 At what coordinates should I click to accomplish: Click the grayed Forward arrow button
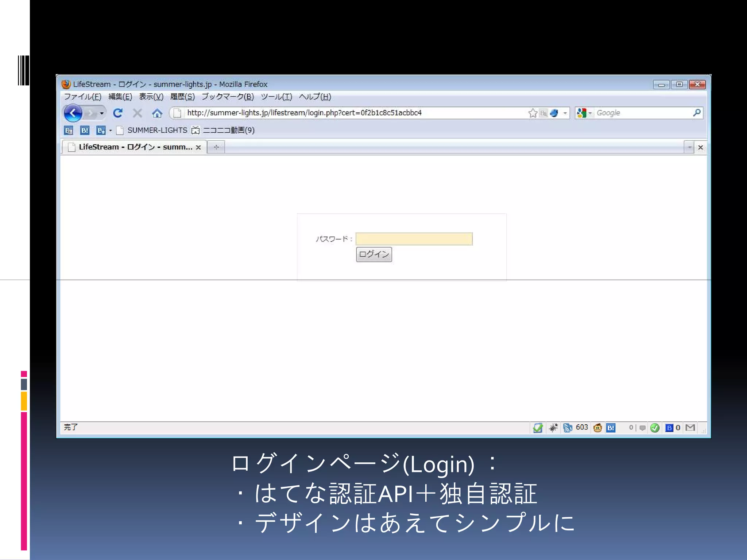[90, 113]
